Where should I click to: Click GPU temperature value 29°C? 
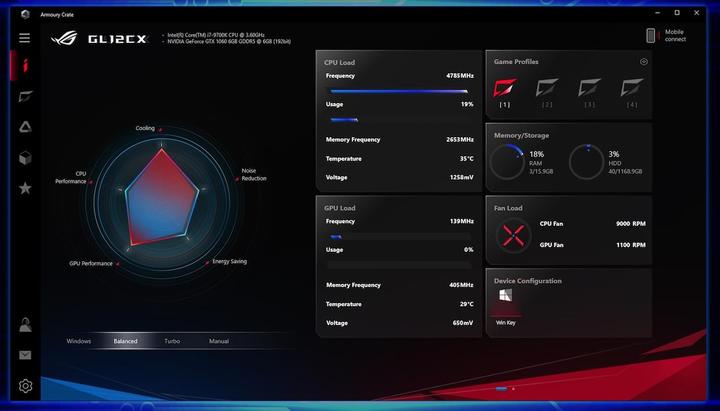467,304
